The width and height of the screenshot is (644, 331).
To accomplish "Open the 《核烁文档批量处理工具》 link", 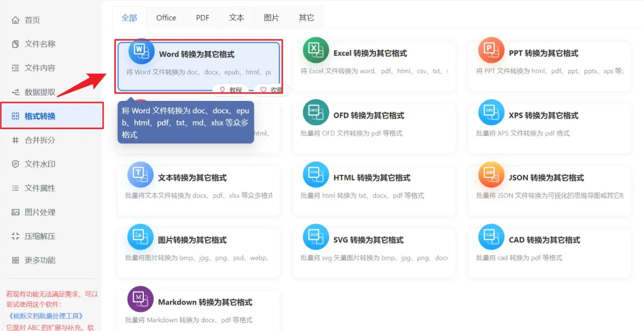I will (46, 316).
